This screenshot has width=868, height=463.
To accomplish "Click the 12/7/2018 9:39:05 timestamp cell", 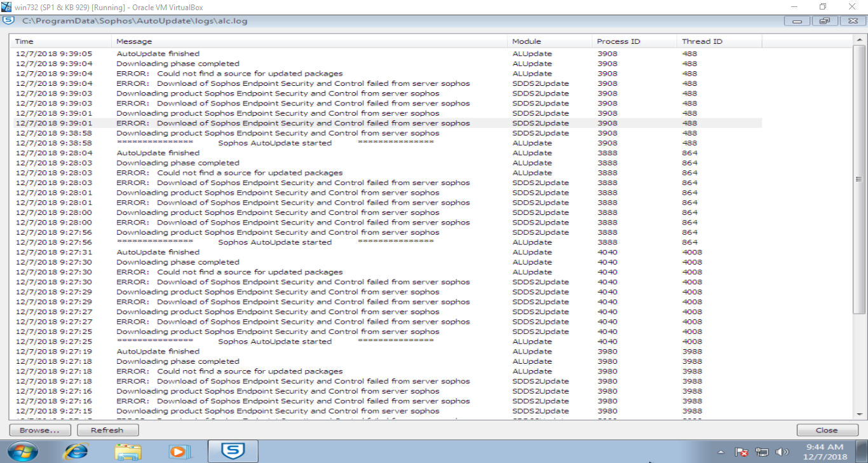I will 54,54.
